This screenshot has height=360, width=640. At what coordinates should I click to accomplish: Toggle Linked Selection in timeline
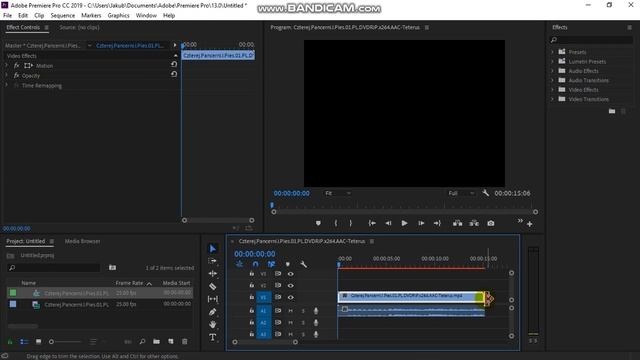(x=271, y=264)
